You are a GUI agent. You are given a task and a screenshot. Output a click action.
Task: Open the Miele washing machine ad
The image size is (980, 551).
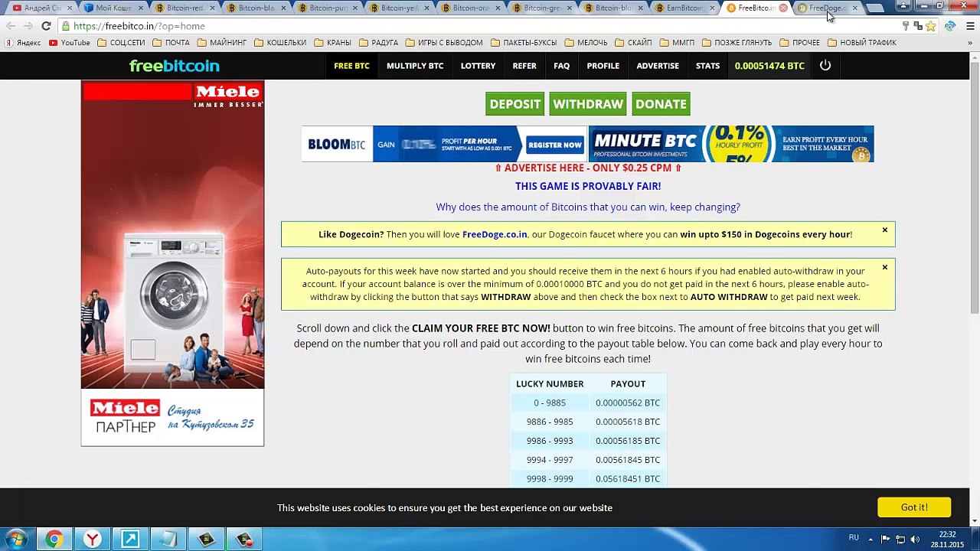coord(172,263)
